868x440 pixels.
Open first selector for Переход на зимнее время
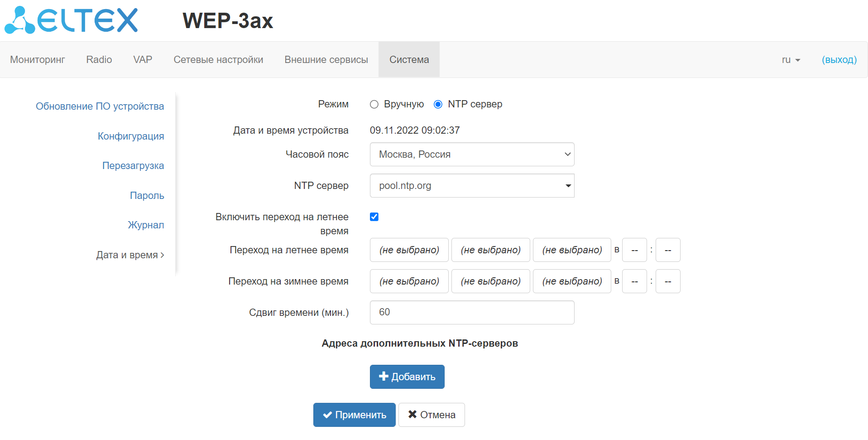409,281
